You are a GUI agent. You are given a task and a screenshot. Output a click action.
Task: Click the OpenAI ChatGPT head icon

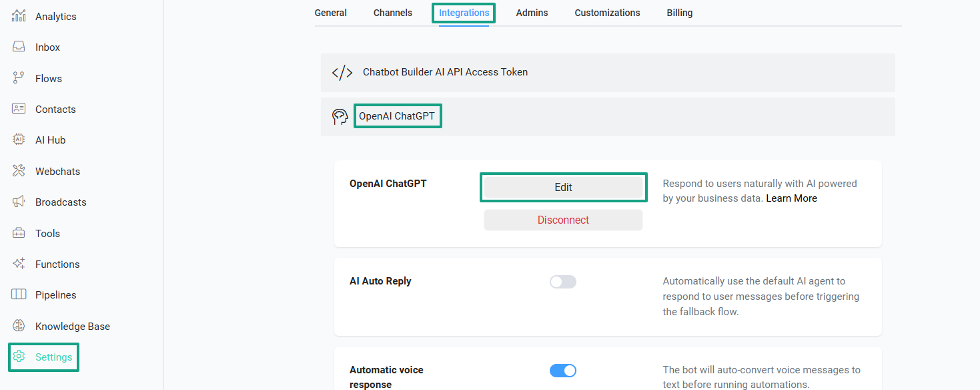(x=340, y=117)
